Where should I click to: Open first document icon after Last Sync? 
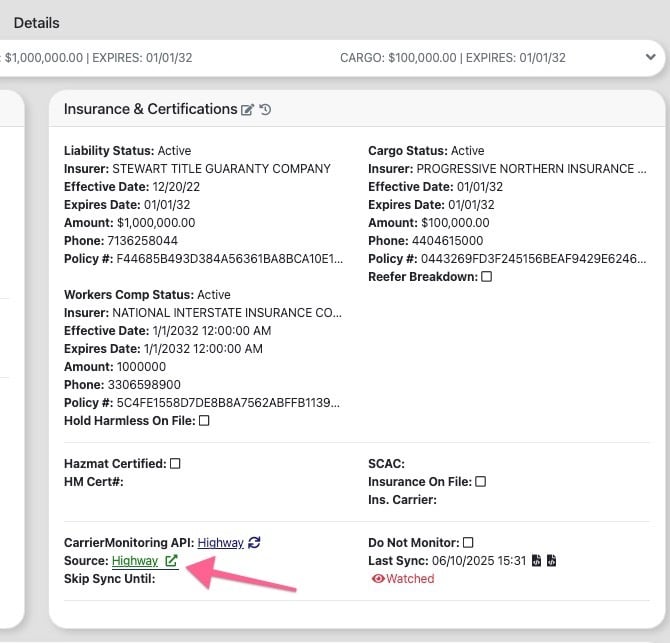[x=536, y=560]
